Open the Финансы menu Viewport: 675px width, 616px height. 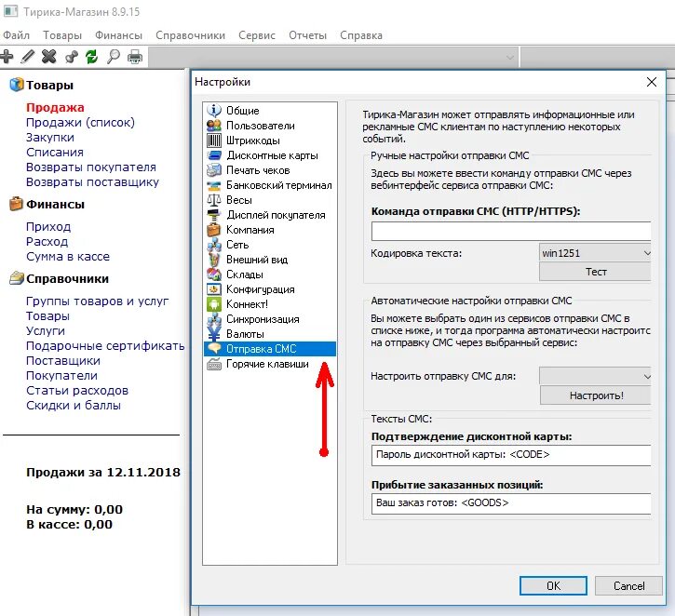click(119, 35)
